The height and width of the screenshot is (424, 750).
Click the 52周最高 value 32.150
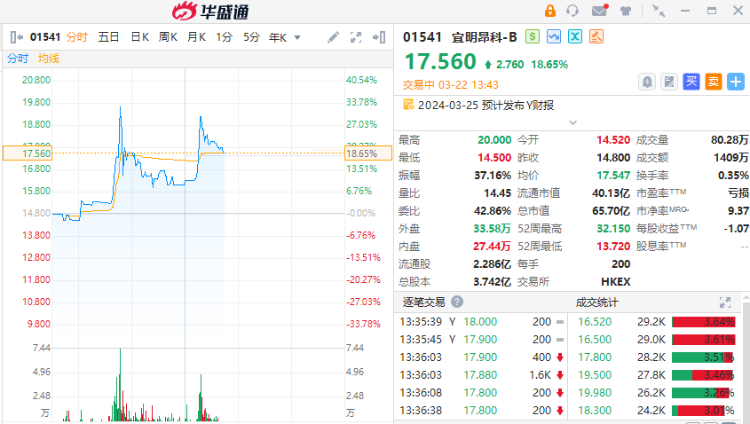(x=613, y=228)
